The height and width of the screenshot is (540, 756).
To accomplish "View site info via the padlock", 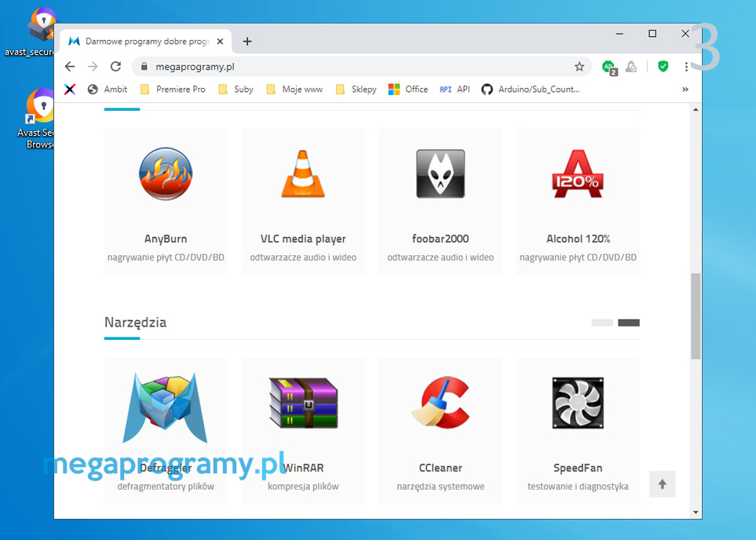I will coord(144,67).
